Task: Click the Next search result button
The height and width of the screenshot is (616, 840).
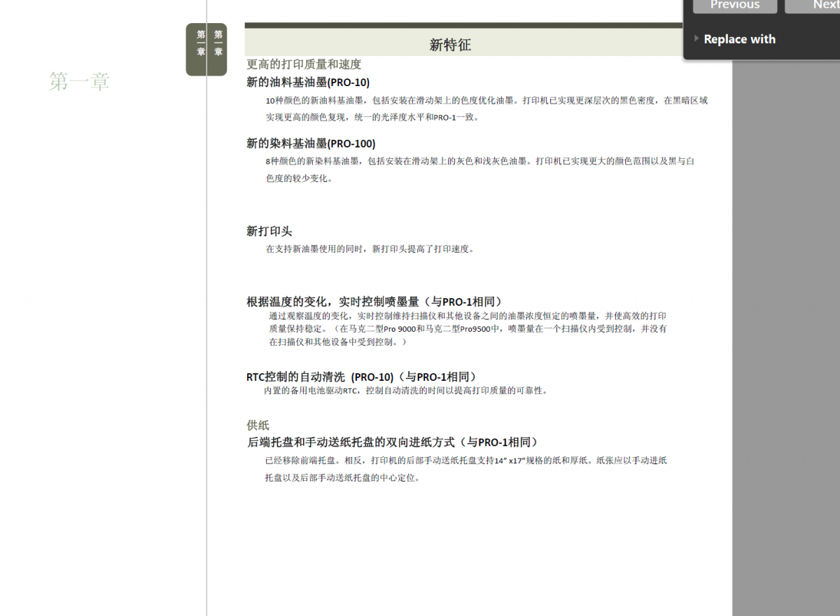Action: click(815, 6)
